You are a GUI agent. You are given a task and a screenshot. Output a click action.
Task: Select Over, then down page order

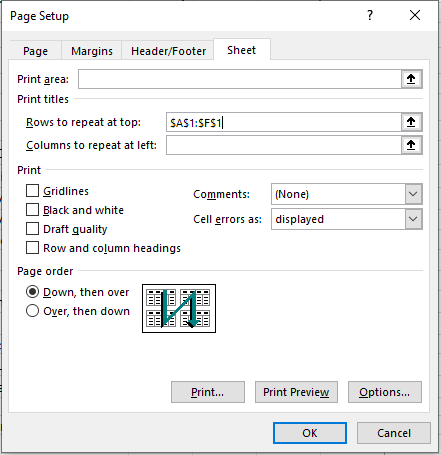click(x=32, y=311)
